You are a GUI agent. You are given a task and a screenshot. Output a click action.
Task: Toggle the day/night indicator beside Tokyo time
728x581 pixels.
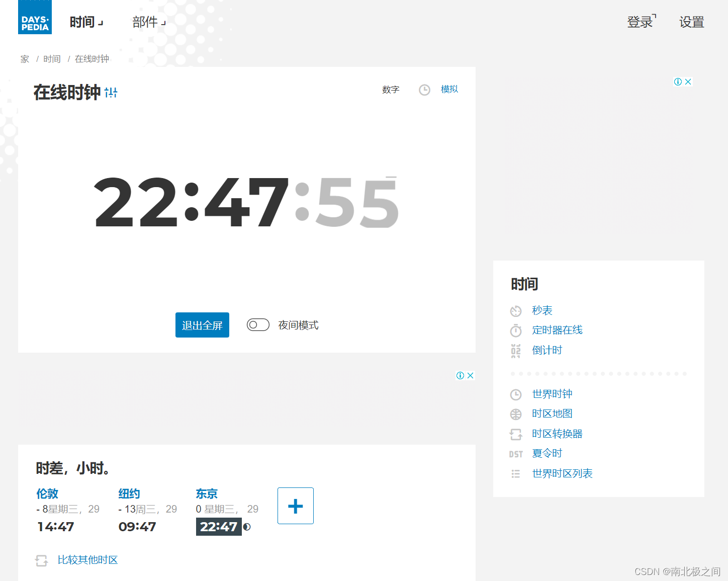click(x=247, y=527)
